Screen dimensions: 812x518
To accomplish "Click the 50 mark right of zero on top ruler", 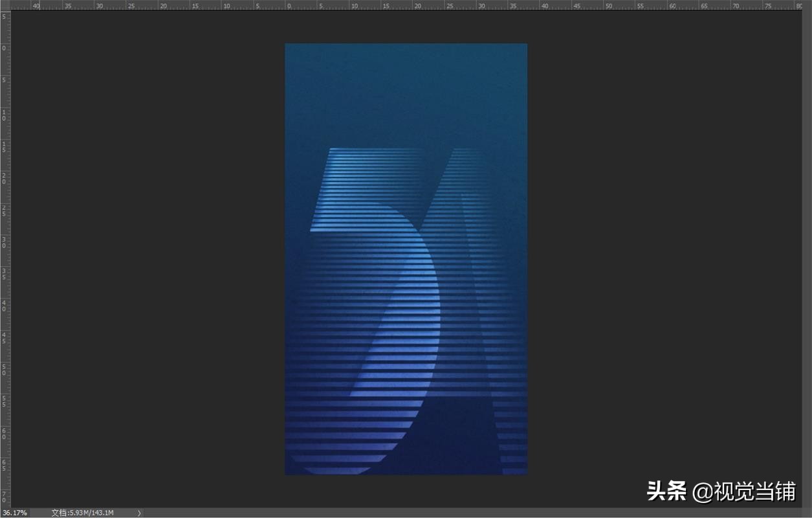I will click(608, 5).
